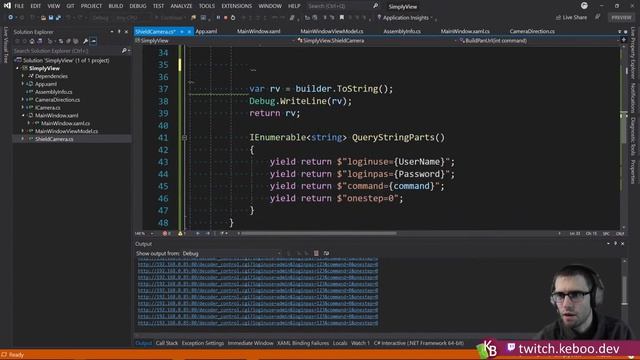Image resolution: width=640 pixels, height=360 pixels.
Task: Click the Live Share button
Action: 571,18
